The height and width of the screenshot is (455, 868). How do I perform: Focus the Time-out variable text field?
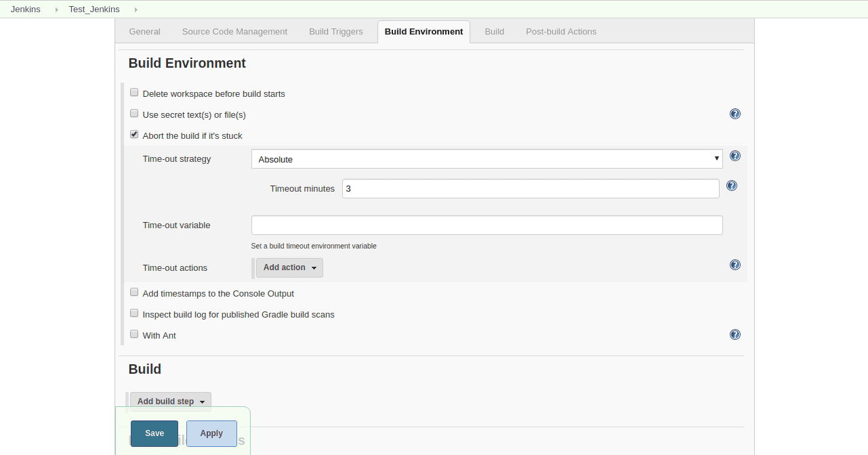click(x=486, y=225)
